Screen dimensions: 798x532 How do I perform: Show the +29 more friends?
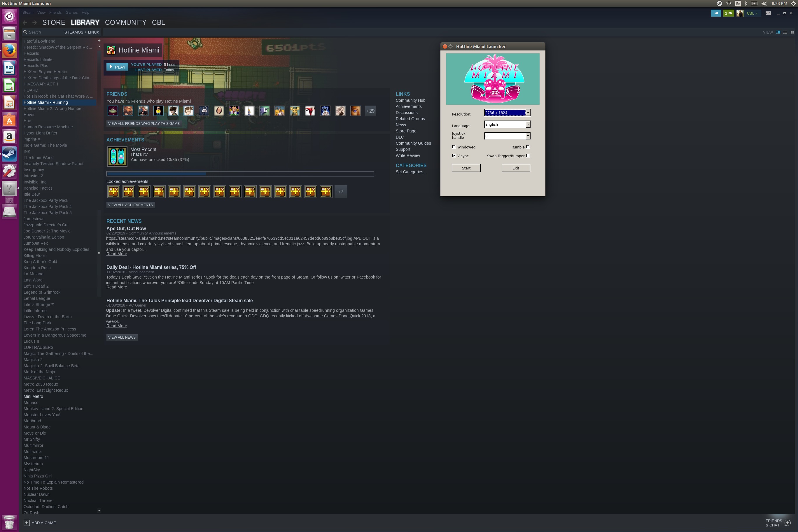[370, 111]
